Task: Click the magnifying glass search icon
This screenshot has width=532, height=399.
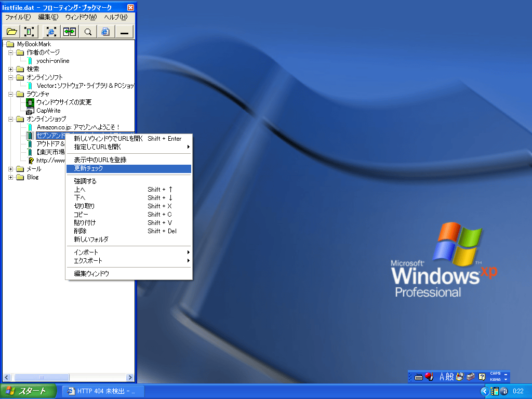Action: tap(88, 32)
